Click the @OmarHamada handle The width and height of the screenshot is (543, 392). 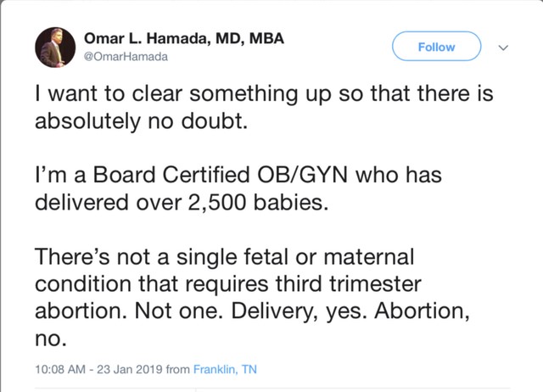click(x=126, y=57)
